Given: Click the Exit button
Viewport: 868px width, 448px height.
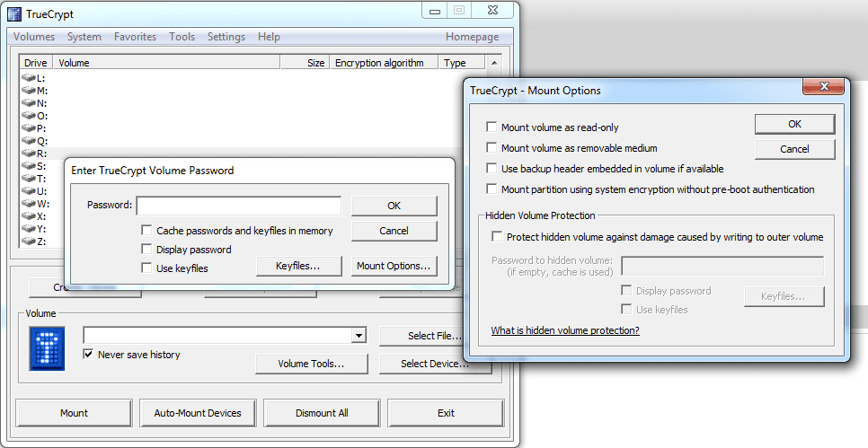Looking at the screenshot, I should click(x=446, y=413).
